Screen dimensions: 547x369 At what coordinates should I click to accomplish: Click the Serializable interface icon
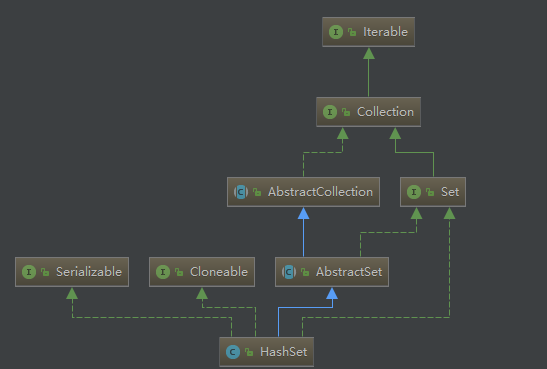(x=29, y=272)
